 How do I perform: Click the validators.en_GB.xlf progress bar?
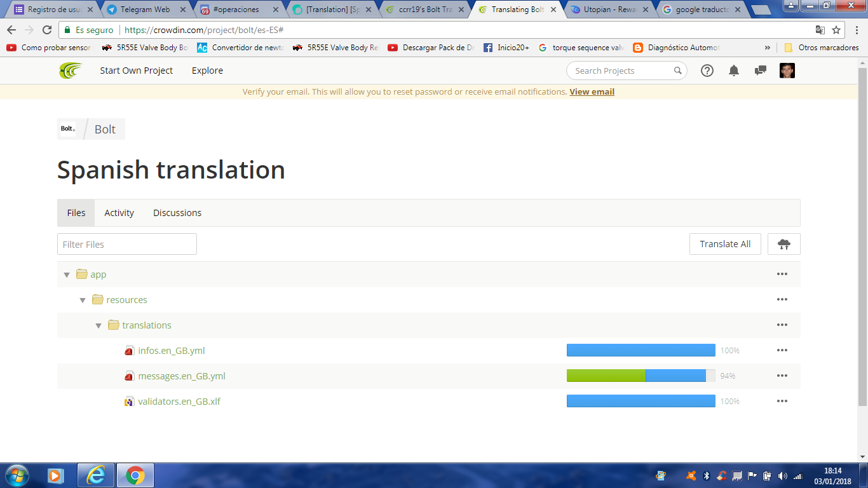point(641,401)
